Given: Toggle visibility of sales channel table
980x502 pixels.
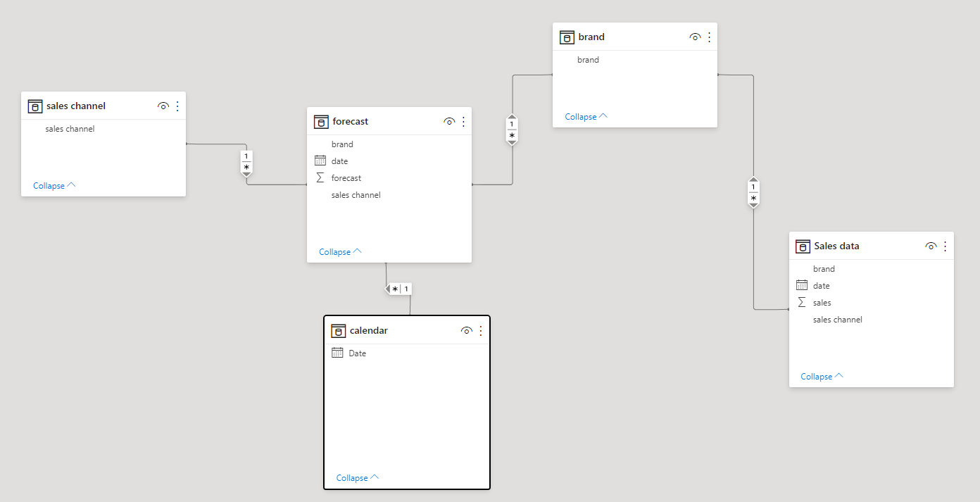Looking at the screenshot, I should point(163,106).
